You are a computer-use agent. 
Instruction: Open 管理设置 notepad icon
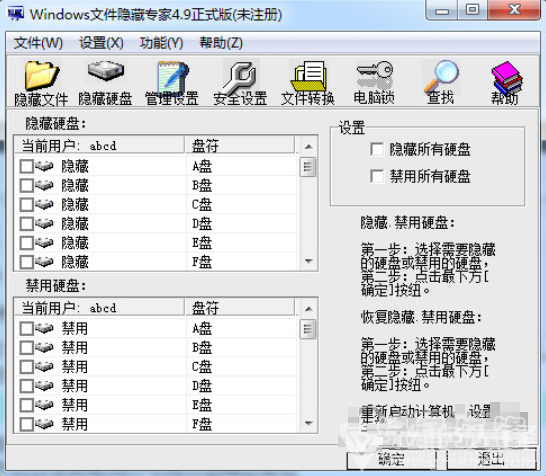coord(172,83)
